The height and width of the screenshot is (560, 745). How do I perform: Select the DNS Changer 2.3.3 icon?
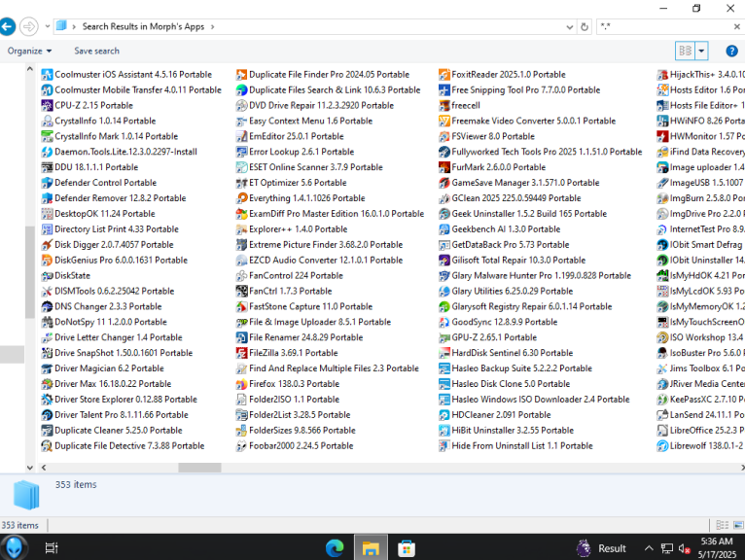(x=47, y=306)
